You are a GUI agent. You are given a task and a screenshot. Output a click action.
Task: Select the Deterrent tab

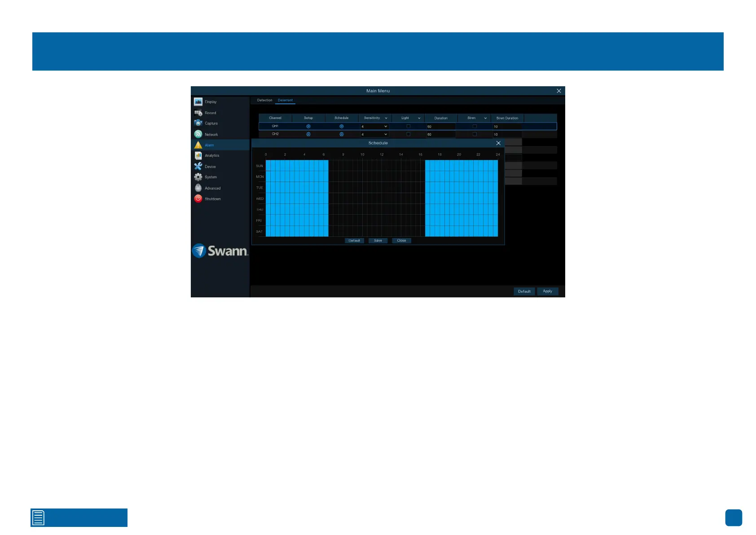[285, 100]
